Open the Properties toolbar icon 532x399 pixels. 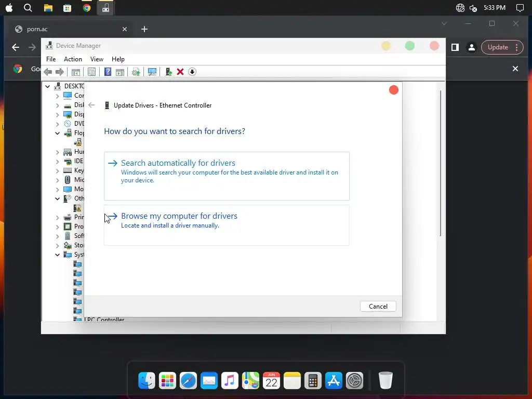click(x=91, y=72)
